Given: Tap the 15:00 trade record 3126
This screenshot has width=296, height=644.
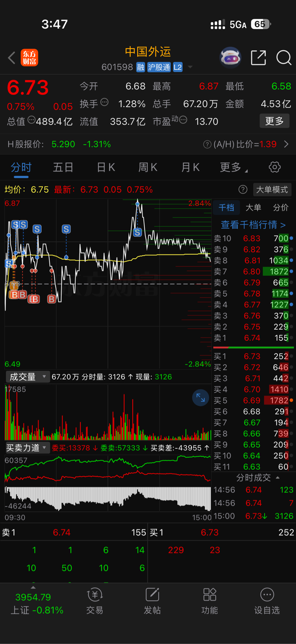Looking at the screenshot, I should pos(253,516).
